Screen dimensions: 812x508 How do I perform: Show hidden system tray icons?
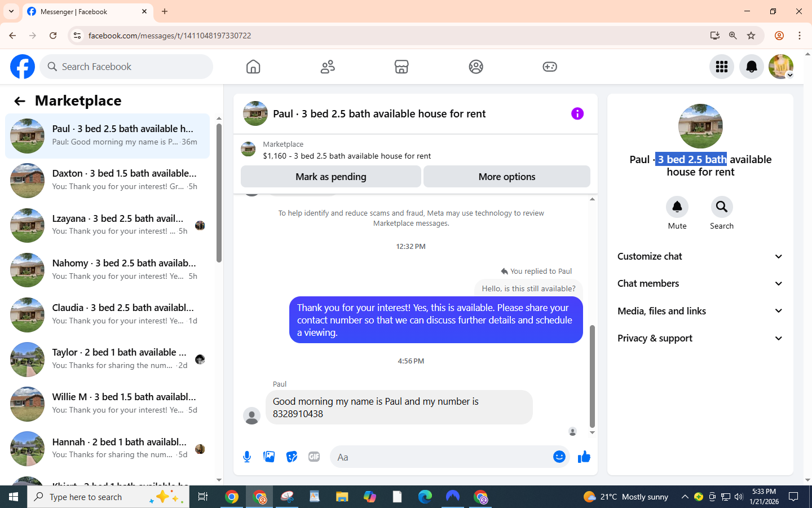685,497
